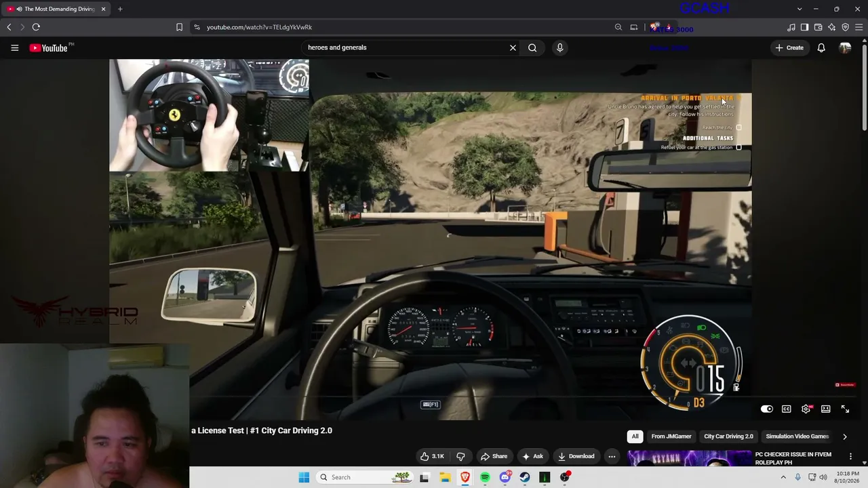Image resolution: width=868 pixels, height=488 pixels.
Task: Open a new browser tab
Action: click(x=120, y=9)
